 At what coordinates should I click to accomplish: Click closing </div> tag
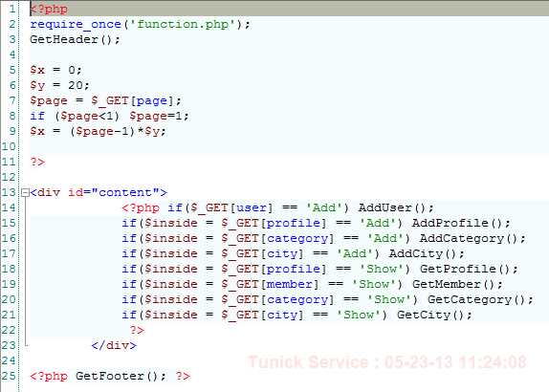(114, 346)
